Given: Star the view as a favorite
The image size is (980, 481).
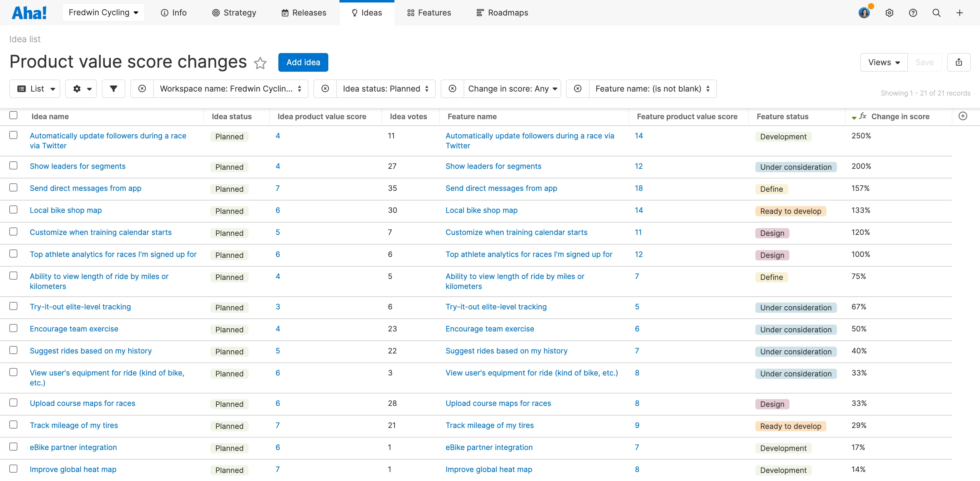Looking at the screenshot, I should coord(260,63).
